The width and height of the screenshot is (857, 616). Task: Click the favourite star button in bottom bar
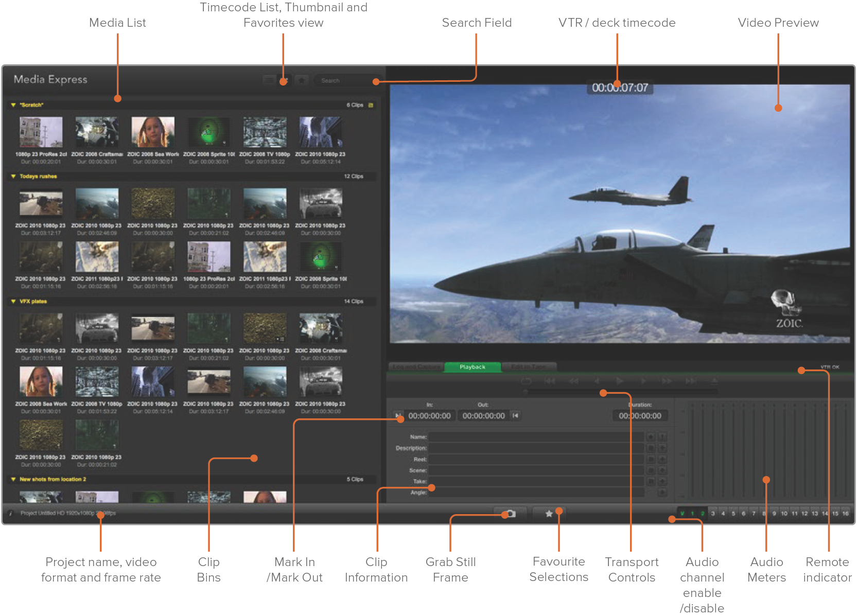tap(549, 514)
